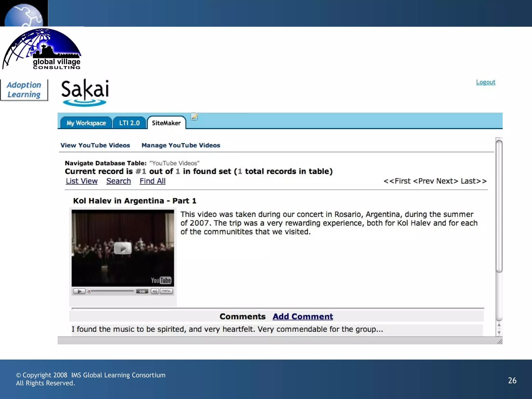This screenshot has width=532, height=399.
Task: Mute video with the speaker icon
Action: point(155,291)
